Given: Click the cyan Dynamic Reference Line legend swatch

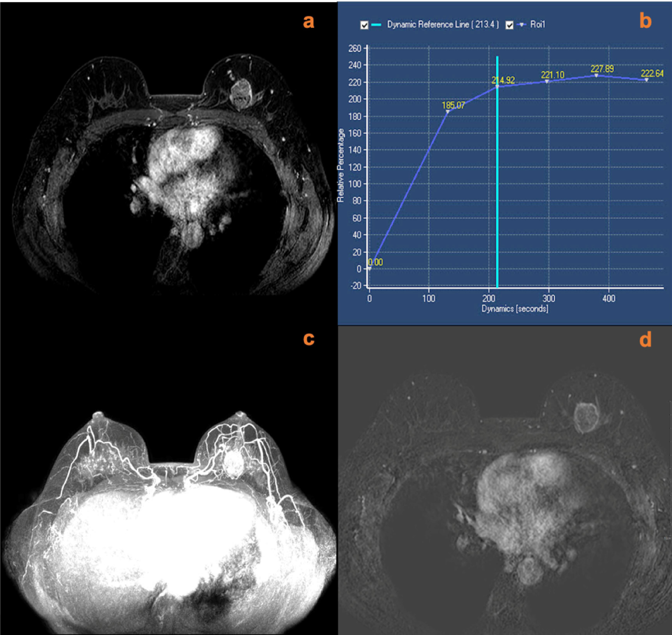Looking at the screenshot, I should [376, 25].
